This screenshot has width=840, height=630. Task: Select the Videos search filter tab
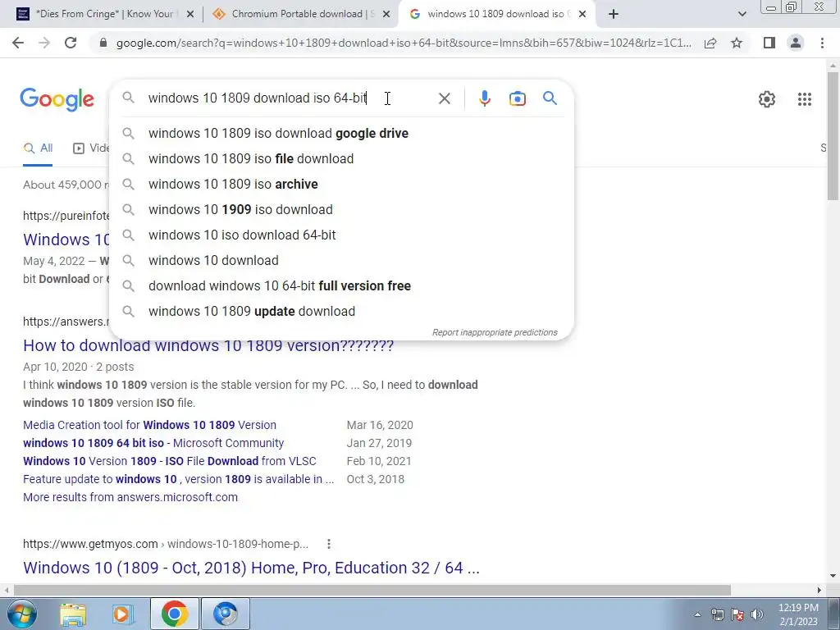(x=91, y=148)
